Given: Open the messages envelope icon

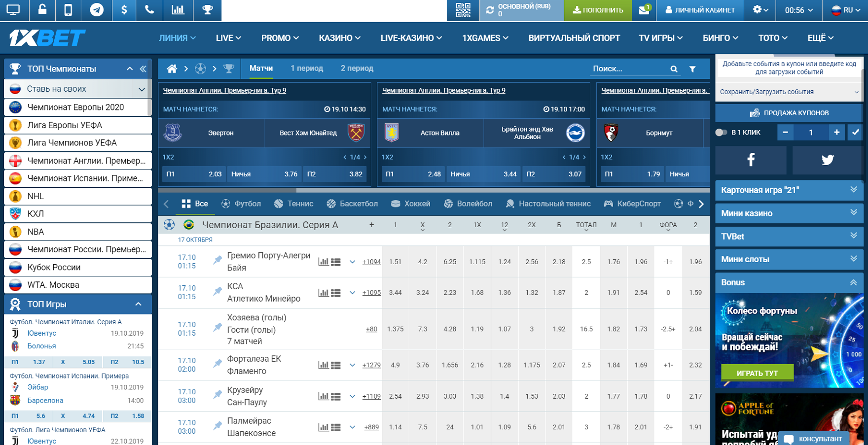Looking at the screenshot, I should (644, 10).
